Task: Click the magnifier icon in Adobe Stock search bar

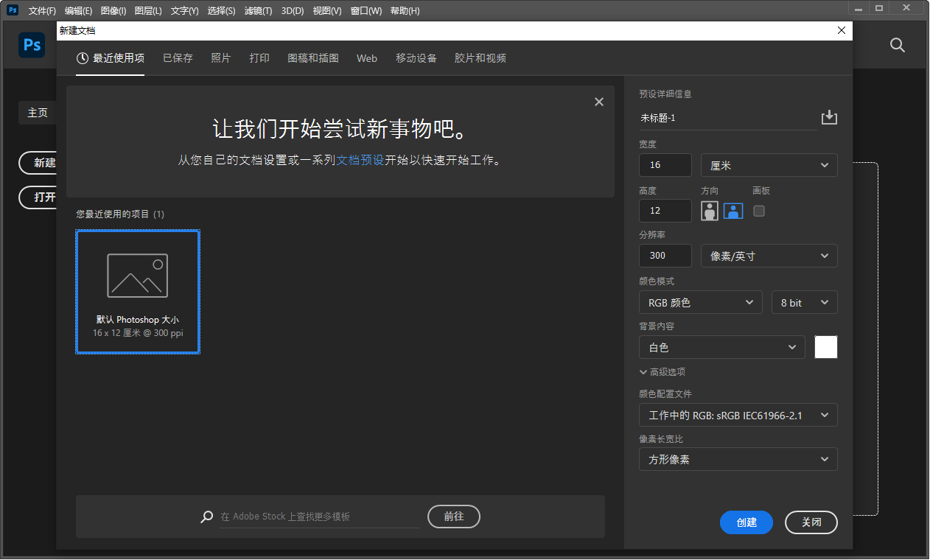Action: tap(206, 516)
